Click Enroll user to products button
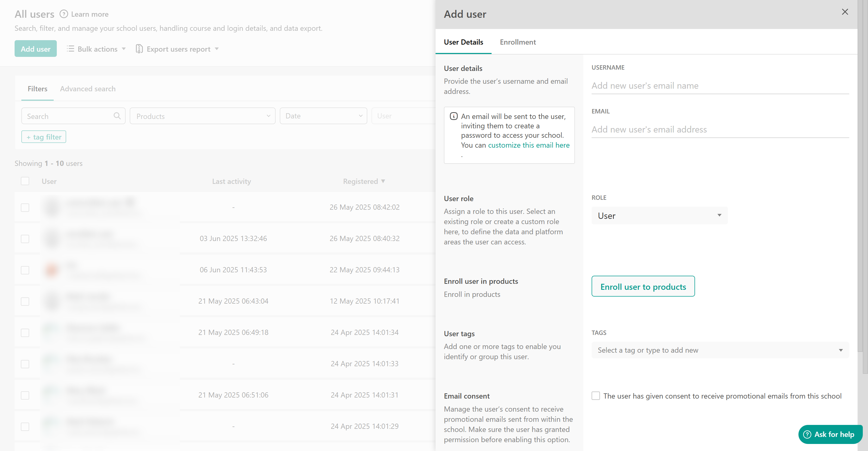This screenshot has height=451, width=868. tap(643, 286)
